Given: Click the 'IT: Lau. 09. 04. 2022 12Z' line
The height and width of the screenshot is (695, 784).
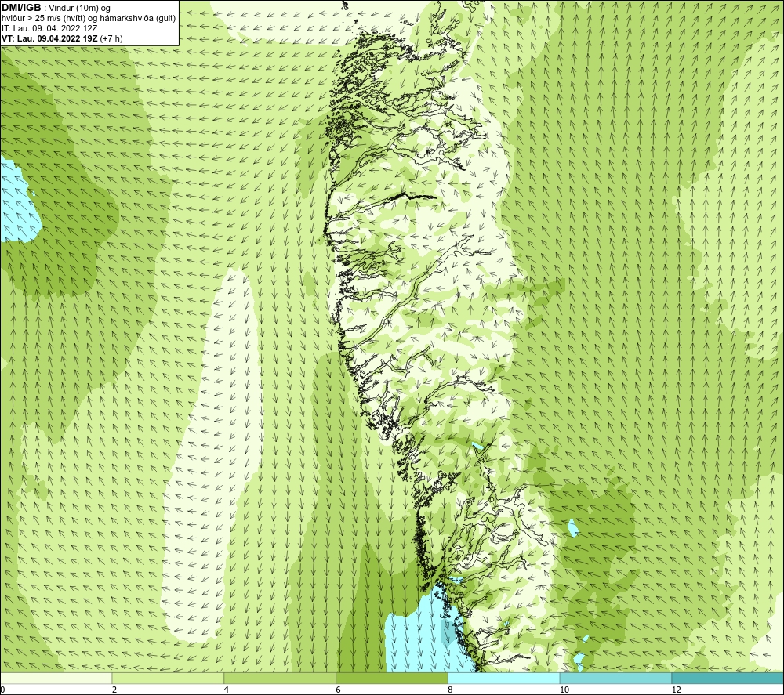Looking at the screenshot, I should (49, 28).
